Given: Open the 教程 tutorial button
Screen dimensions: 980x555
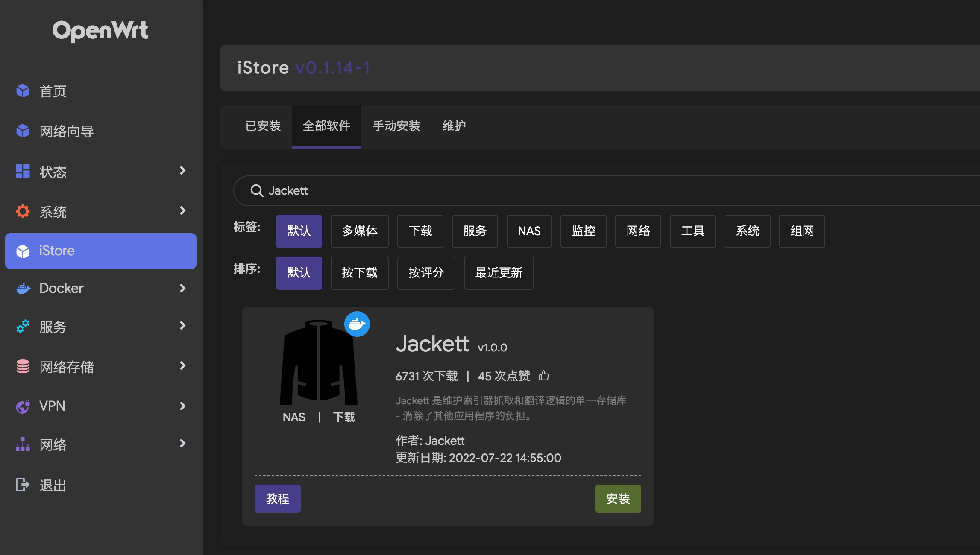Looking at the screenshot, I should [x=277, y=499].
